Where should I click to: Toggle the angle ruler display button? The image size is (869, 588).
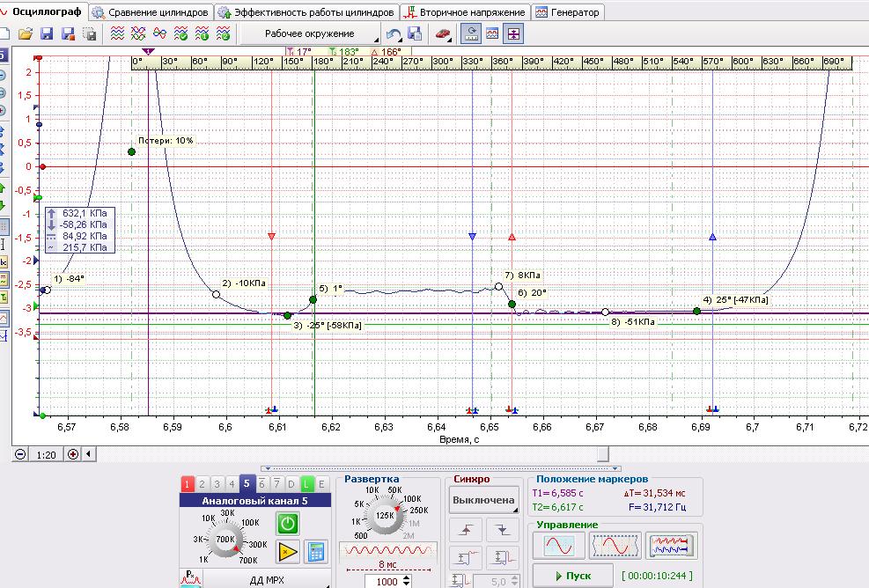[x=471, y=33]
